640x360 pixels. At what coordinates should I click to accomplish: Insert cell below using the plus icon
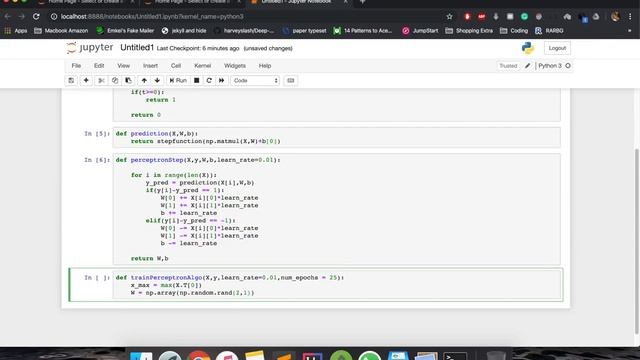pyautogui.click(x=86, y=80)
